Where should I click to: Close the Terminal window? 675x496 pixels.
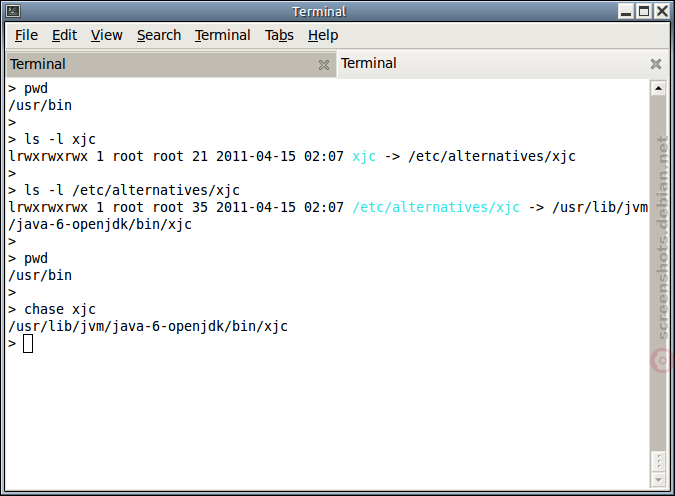pos(662,11)
